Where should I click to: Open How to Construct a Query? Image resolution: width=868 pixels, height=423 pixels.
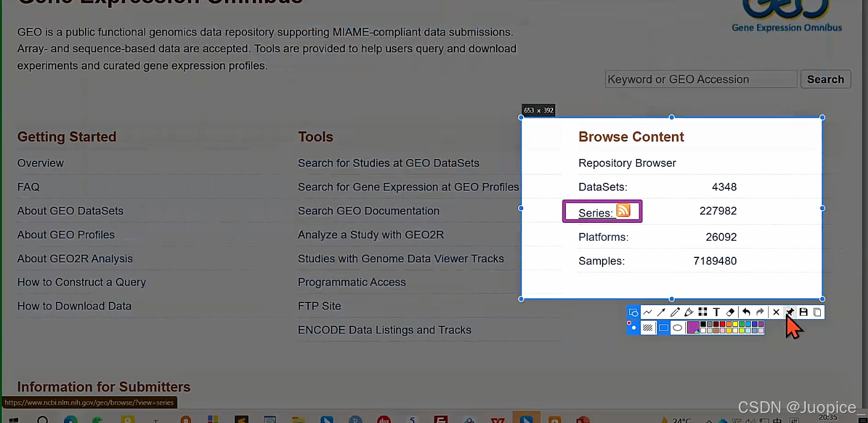pos(82,282)
